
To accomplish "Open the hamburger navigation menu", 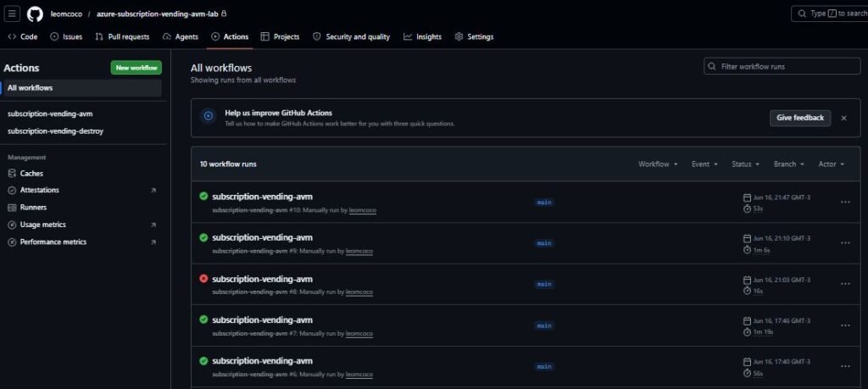I will [12, 14].
